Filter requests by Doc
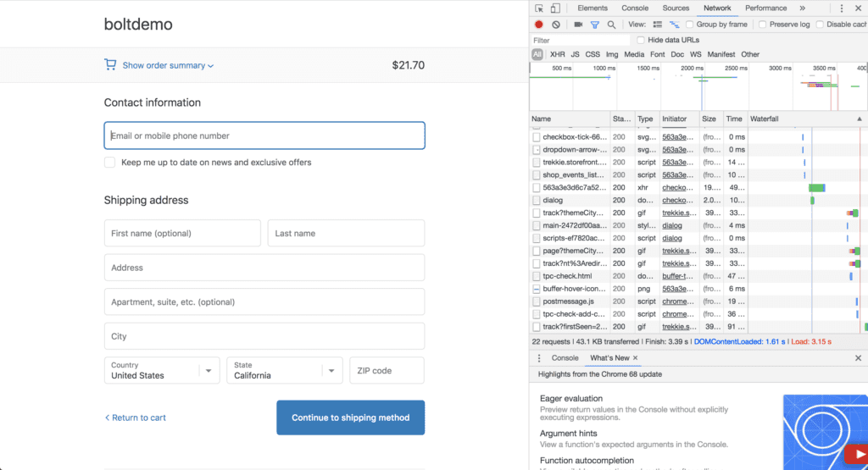Image resolution: width=868 pixels, height=470 pixels. tap(677, 54)
